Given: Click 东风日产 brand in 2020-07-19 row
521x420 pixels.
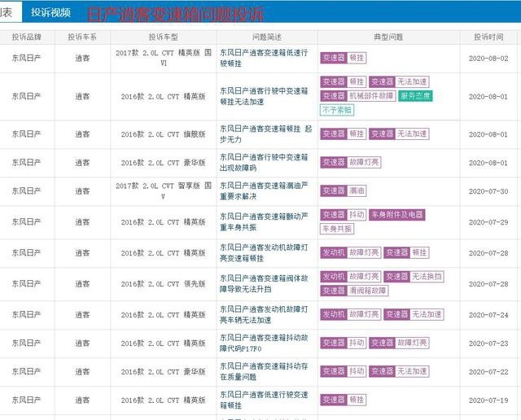Looking at the screenshot, I should [27, 400].
